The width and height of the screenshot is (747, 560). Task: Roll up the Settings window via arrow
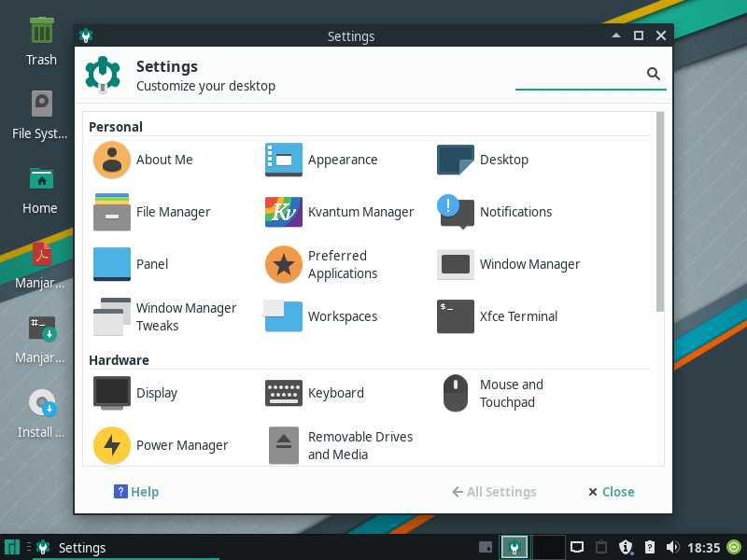(616, 35)
